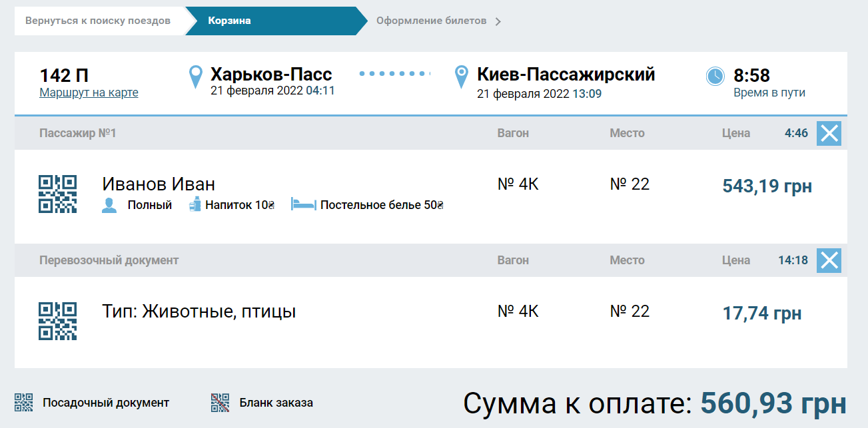This screenshot has height=428, width=868.
Task: Click the price 543,19 грн
Action: (x=766, y=186)
